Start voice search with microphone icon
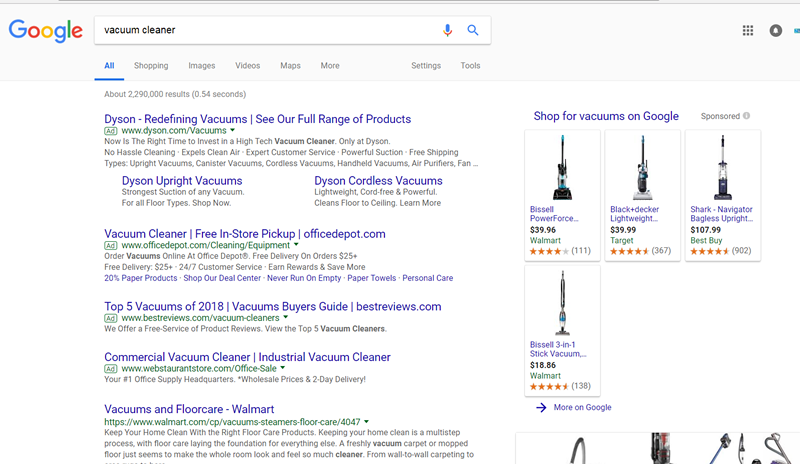The width and height of the screenshot is (800, 464). 448,30
